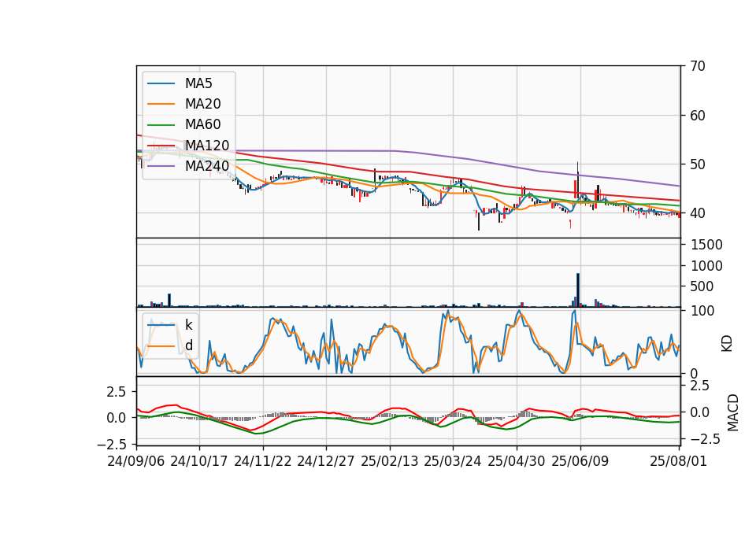Image resolution: width=756 pixels, height=543 pixels.
Task: Click the 24/09/06 date axis label
Action: [x=136, y=461]
